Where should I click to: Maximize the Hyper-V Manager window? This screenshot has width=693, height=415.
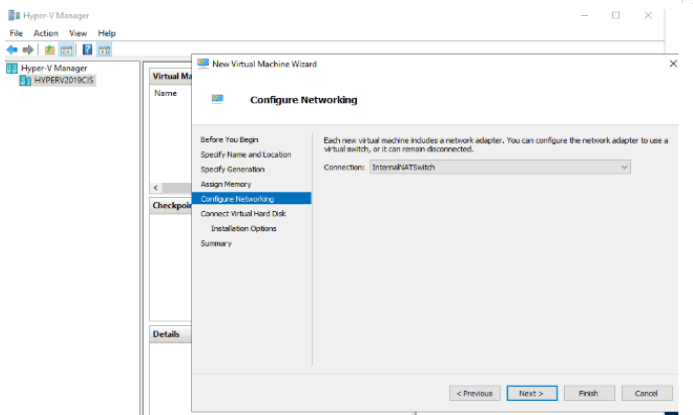coord(616,15)
